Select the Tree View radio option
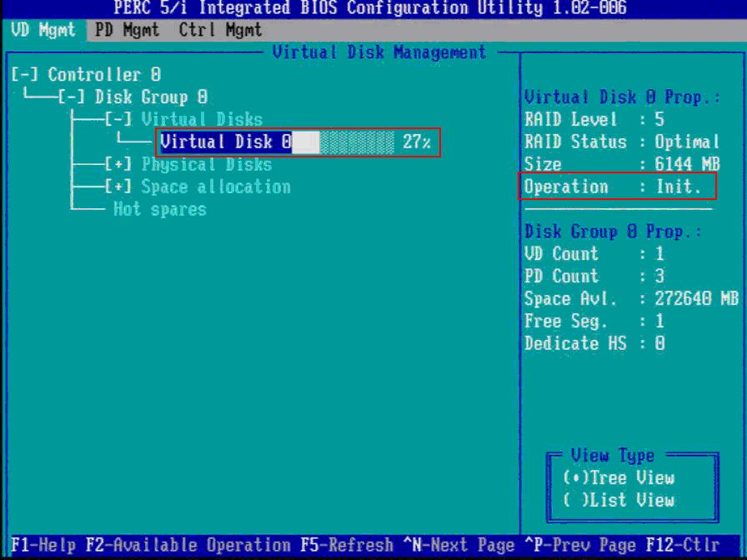 619,477
